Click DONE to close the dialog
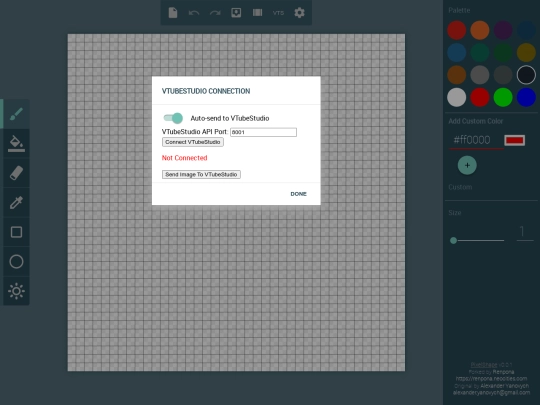The image size is (540, 405). click(299, 194)
